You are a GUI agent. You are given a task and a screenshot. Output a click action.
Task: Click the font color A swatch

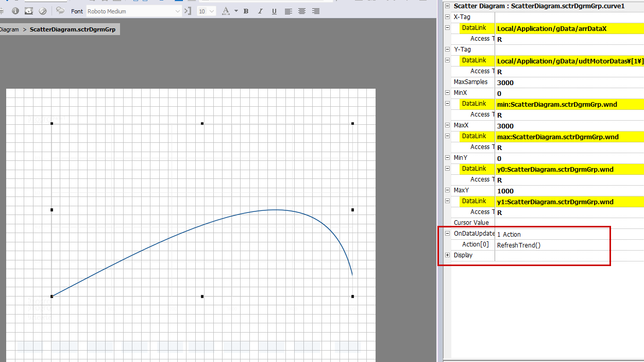(x=226, y=11)
